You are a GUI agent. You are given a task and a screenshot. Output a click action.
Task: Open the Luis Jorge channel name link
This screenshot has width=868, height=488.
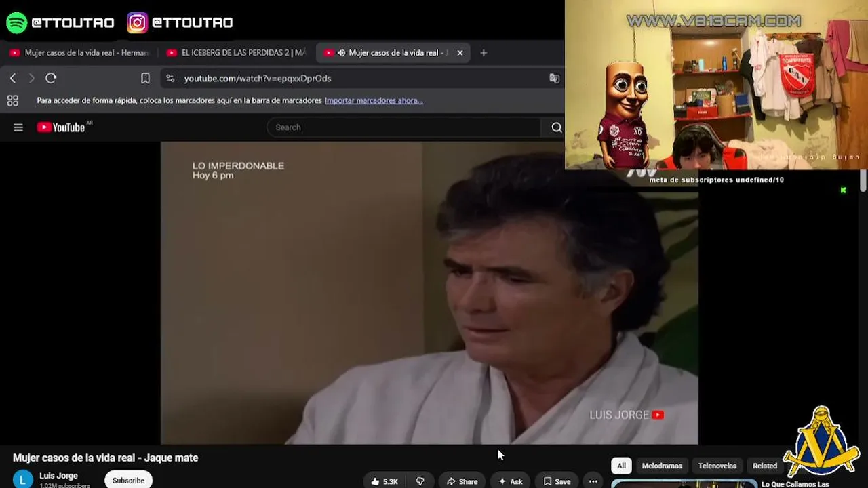click(58, 476)
